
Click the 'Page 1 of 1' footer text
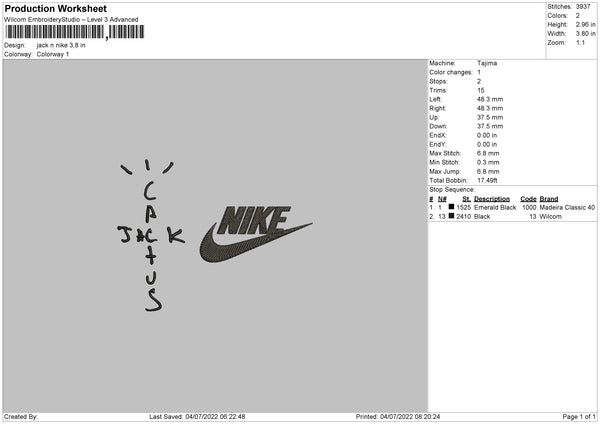579,417
